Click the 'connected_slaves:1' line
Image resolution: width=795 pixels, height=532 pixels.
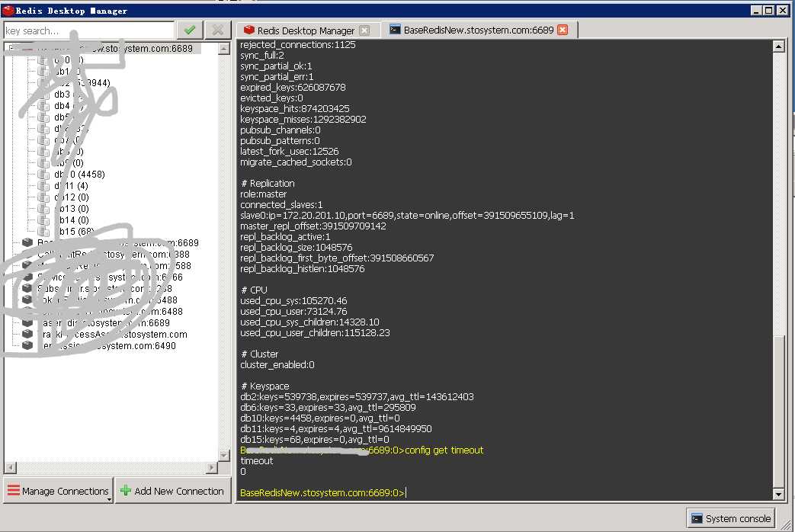(281, 204)
